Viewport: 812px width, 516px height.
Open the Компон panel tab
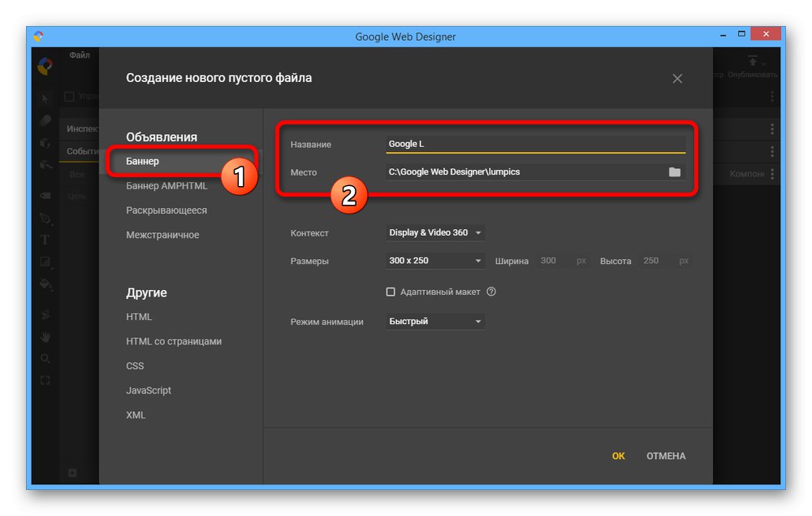click(747, 174)
